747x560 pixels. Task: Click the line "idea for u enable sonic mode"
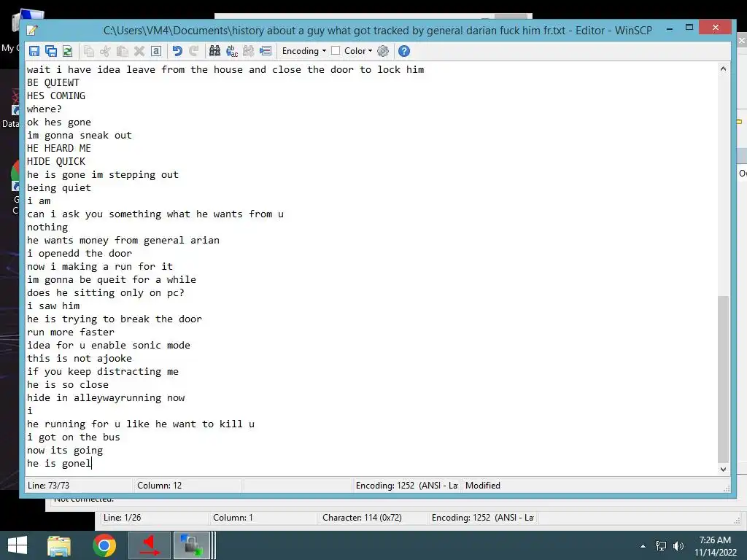(109, 345)
